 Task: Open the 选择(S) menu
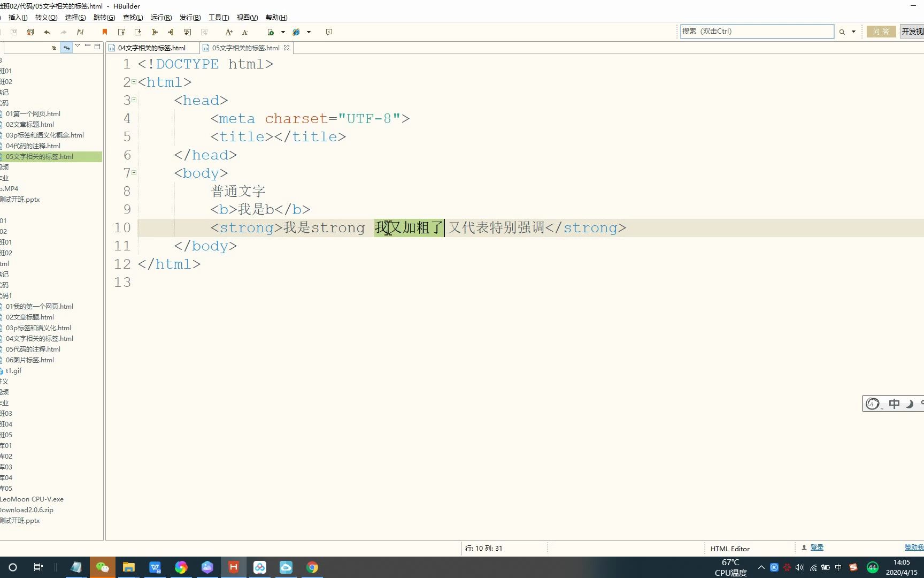pos(75,18)
